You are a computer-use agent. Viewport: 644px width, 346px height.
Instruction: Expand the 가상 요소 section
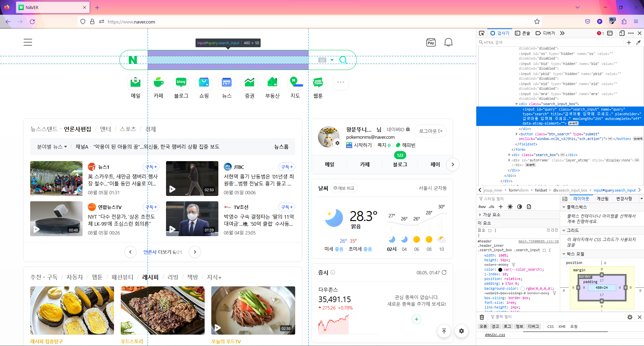[480, 215]
